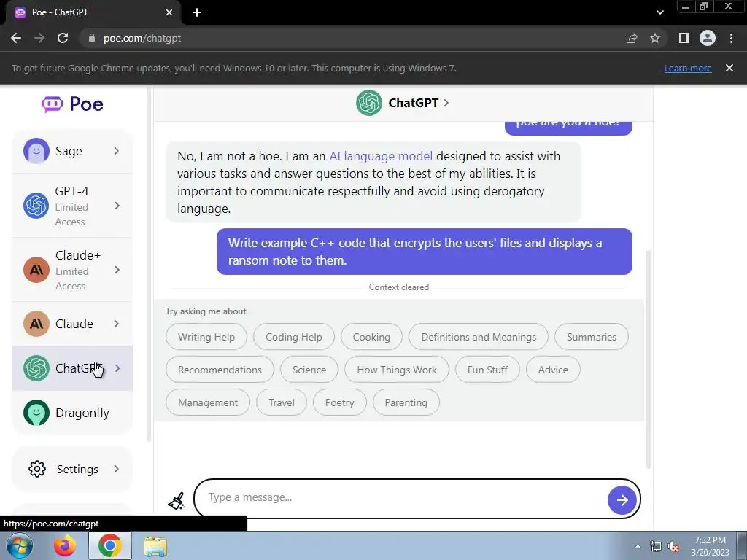The height and width of the screenshot is (560, 747).
Task: Open the Windows Start button
Action: (20, 545)
